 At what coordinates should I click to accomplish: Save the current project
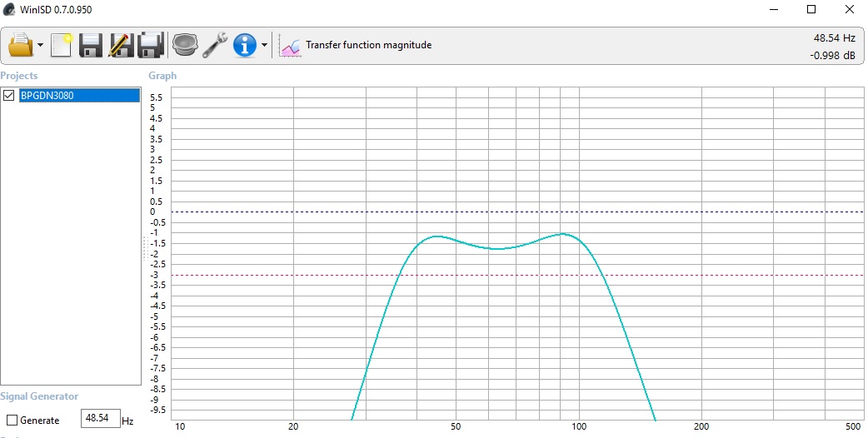90,45
